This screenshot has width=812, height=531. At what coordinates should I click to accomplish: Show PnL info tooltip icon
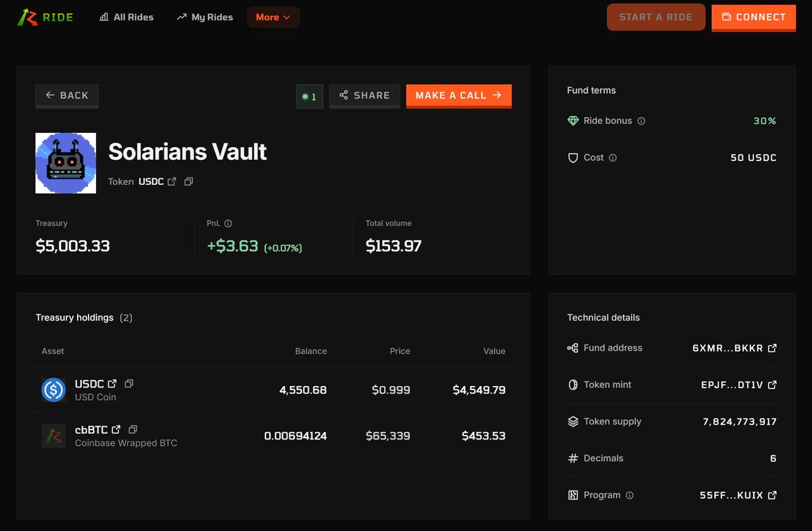[x=228, y=224]
